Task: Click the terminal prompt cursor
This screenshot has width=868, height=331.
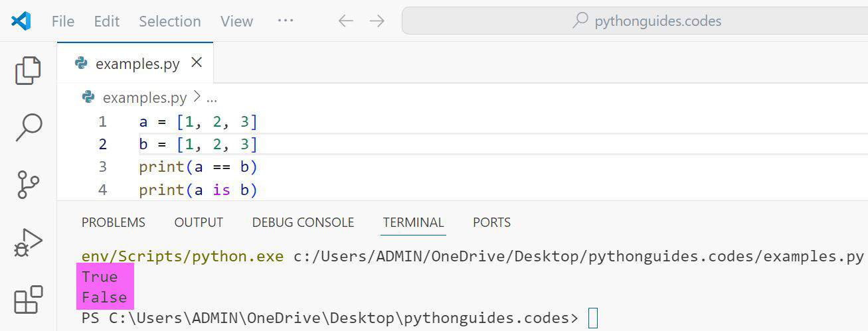Action: pyautogui.click(x=593, y=318)
